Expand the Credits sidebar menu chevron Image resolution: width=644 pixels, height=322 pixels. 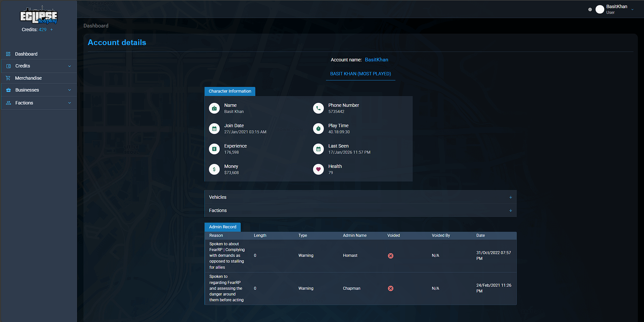pyautogui.click(x=70, y=66)
